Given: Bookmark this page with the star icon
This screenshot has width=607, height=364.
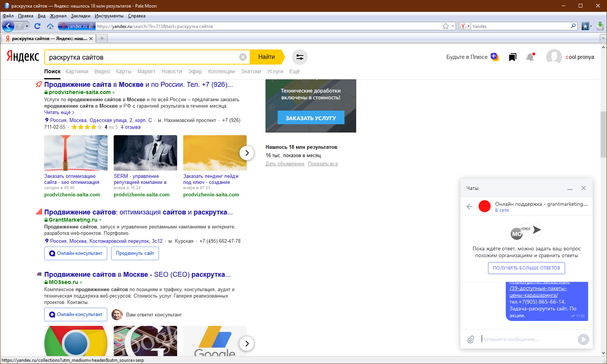Looking at the screenshot, I should [x=446, y=26].
